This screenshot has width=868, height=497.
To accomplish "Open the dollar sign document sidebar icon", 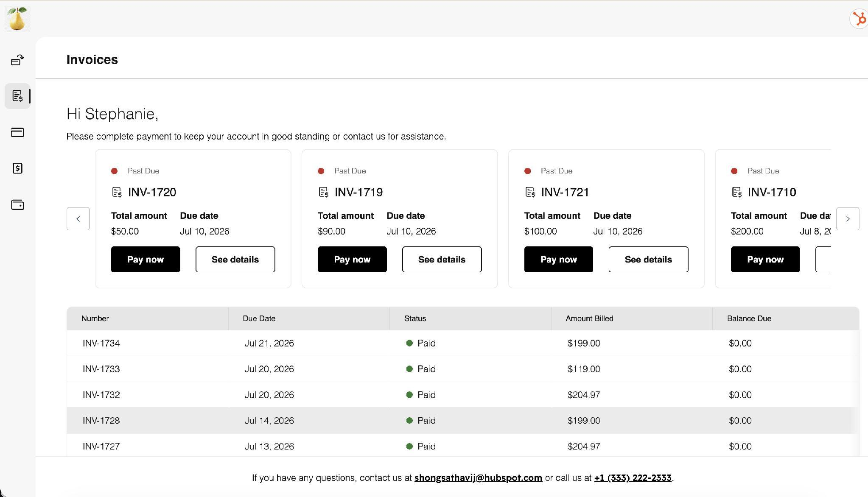I will click(x=17, y=168).
